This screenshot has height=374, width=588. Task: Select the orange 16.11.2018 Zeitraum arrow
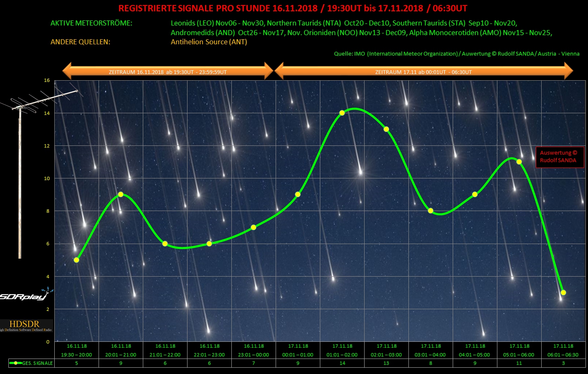[167, 71]
